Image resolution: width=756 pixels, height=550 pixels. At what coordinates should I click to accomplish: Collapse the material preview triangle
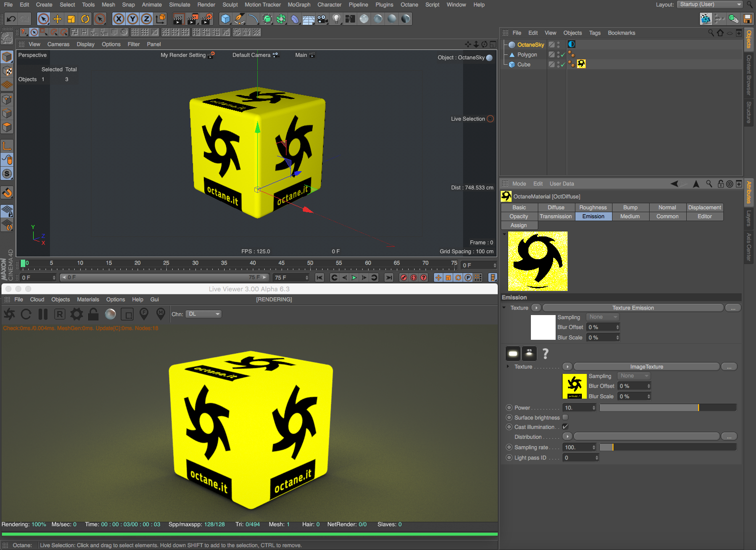click(x=504, y=234)
